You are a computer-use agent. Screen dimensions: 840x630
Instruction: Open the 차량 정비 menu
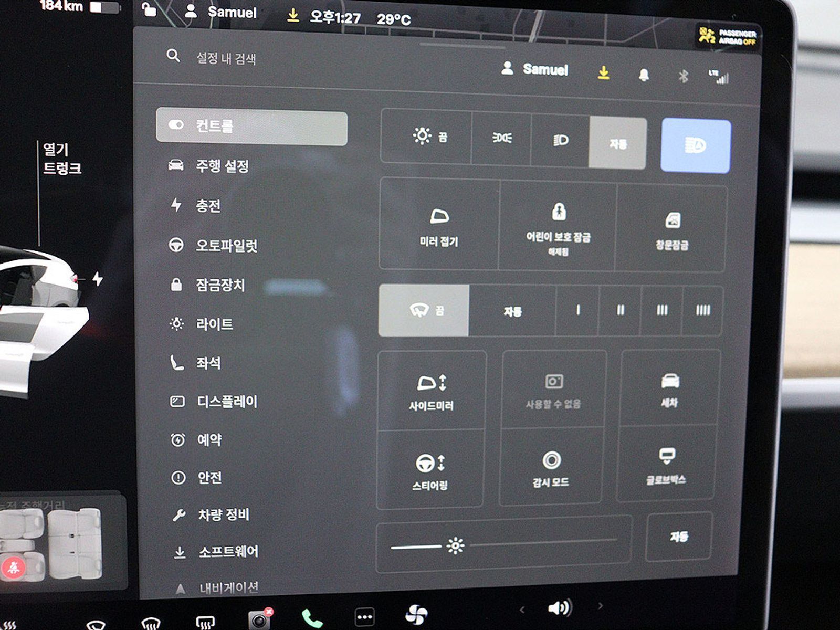click(x=211, y=514)
